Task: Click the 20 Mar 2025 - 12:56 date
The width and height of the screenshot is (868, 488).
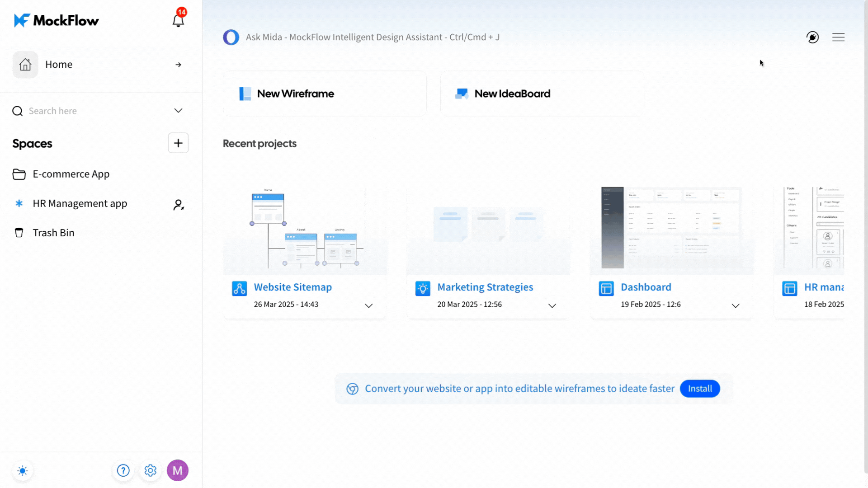Action: coord(470,305)
